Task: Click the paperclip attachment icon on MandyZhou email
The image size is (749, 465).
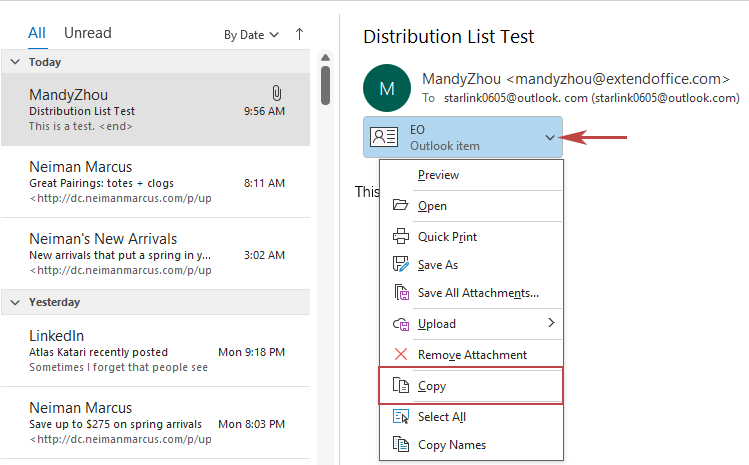Action: [x=277, y=93]
